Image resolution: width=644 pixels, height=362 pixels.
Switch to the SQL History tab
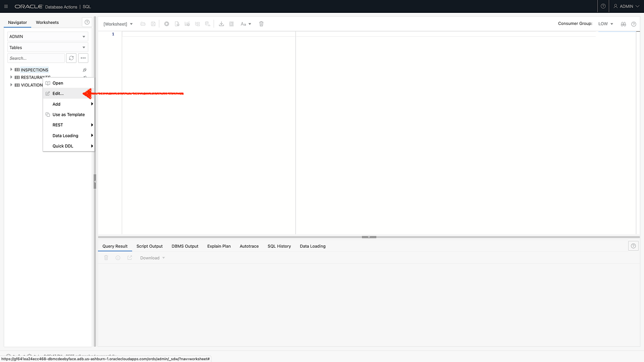click(x=279, y=246)
